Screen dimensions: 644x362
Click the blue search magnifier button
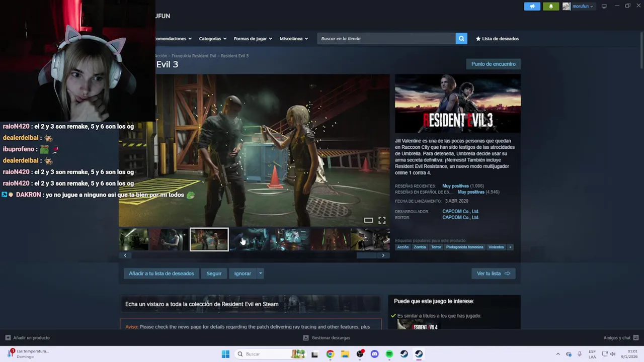461,39
